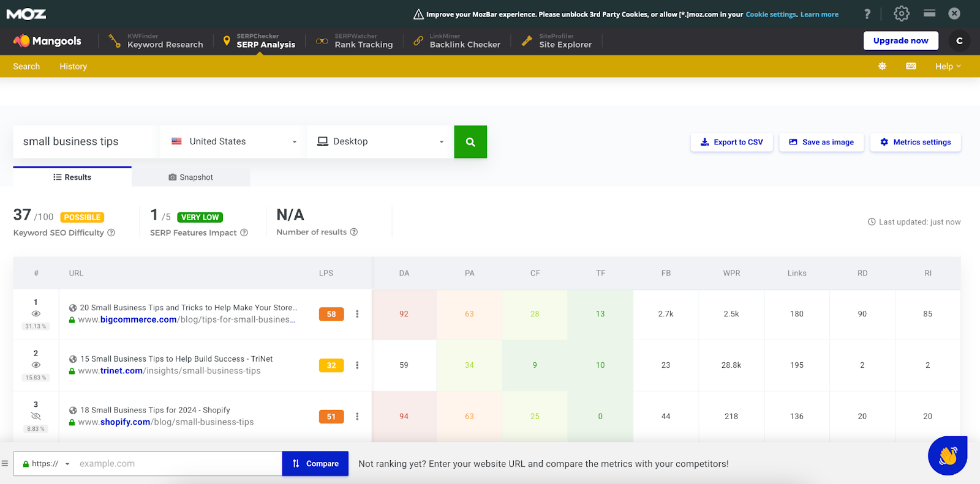Open SiteProfiler Site Explorer
The image size is (980, 484).
(556, 41)
